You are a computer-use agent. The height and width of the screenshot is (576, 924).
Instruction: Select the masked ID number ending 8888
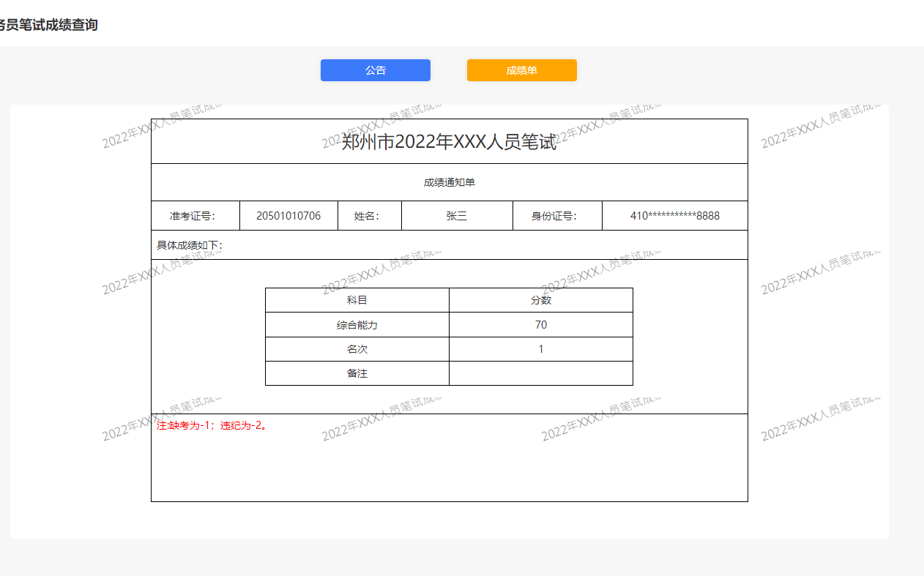pos(674,216)
